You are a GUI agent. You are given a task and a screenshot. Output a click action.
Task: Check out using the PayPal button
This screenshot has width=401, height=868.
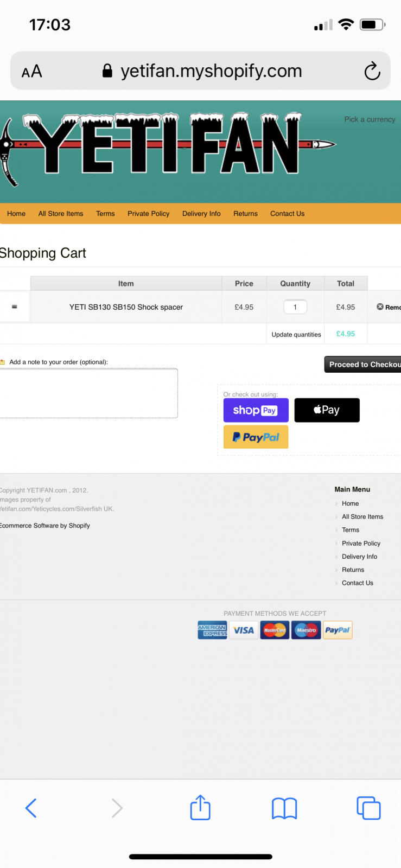pos(256,437)
